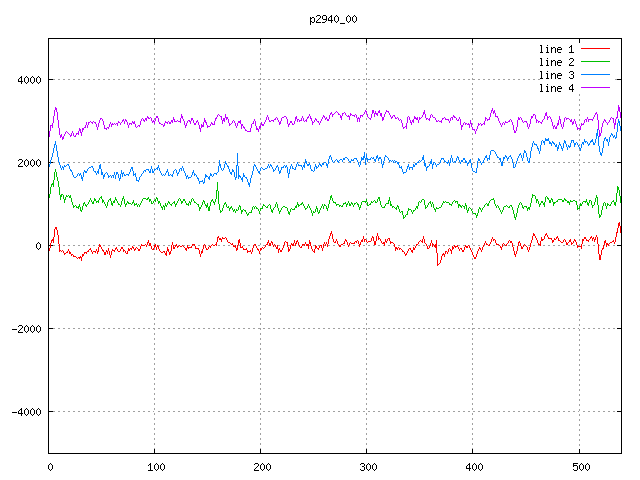
Task: Select the "line 3" legend label
Action: pos(556,75)
